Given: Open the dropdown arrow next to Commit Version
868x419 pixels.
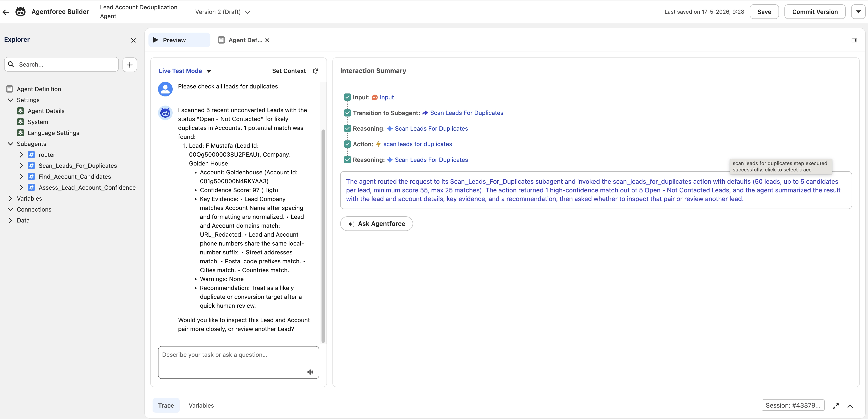Looking at the screenshot, I should click(858, 12).
